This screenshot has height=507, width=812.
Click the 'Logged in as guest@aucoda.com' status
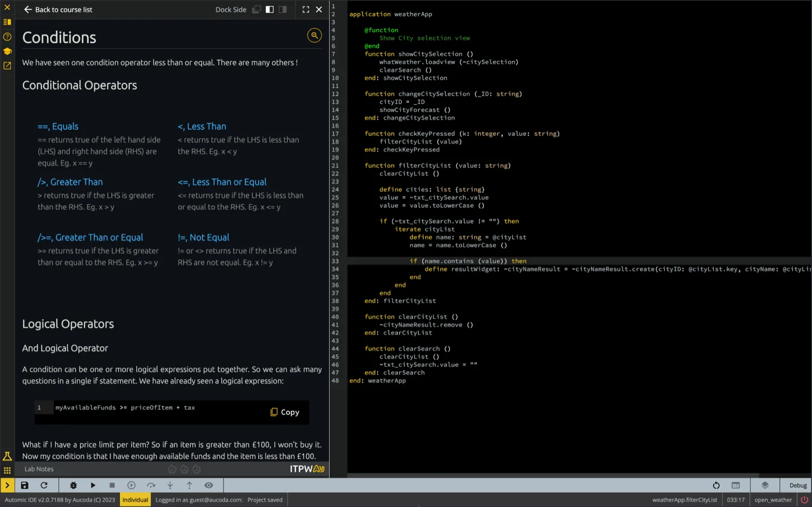coord(199,500)
